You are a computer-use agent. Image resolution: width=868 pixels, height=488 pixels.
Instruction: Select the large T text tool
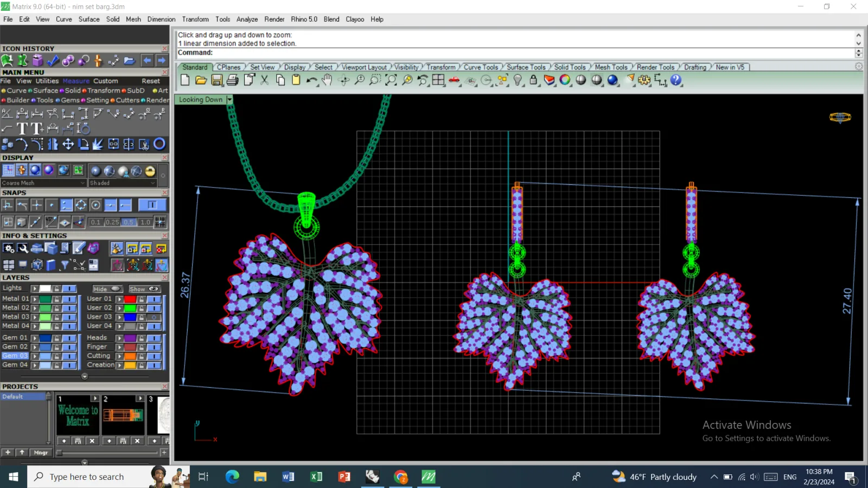(22, 129)
